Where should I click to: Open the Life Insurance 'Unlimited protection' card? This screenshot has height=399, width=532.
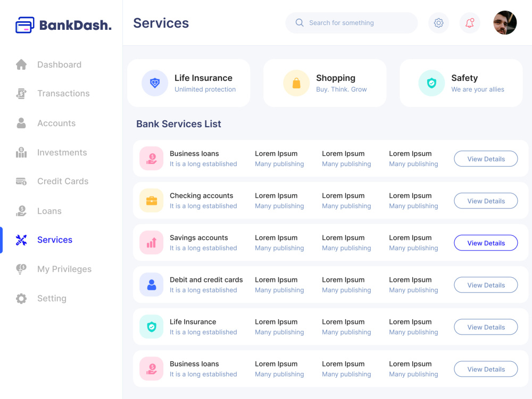click(x=189, y=83)
